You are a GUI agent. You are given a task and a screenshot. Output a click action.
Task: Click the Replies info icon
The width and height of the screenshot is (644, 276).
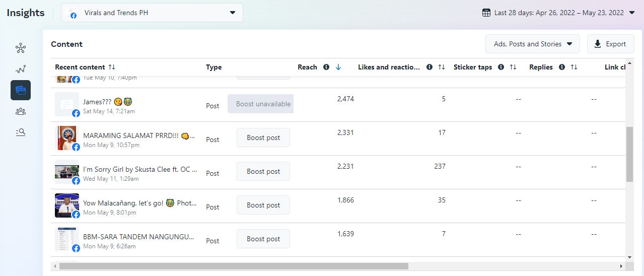(562, 67)
